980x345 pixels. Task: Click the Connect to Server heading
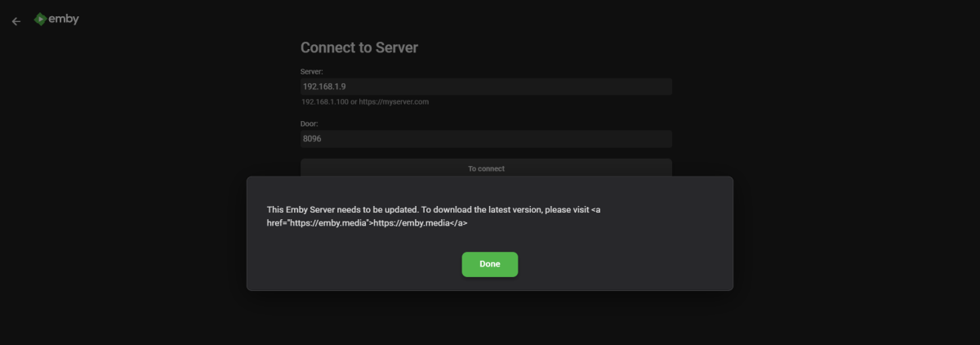359,47
